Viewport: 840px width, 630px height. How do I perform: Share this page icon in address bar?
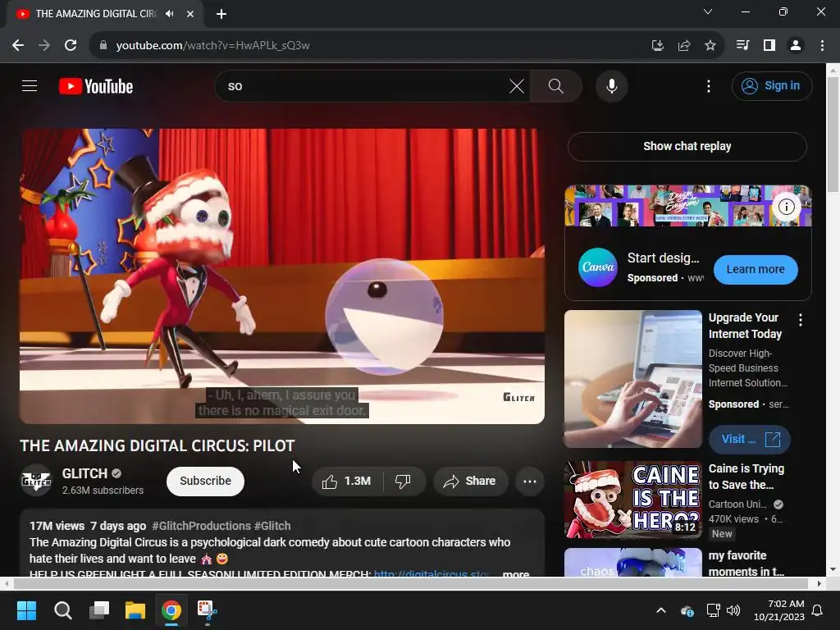(683, 46)
